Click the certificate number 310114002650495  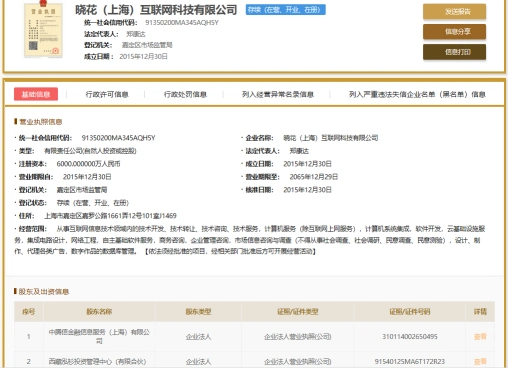tap(410, 337)
